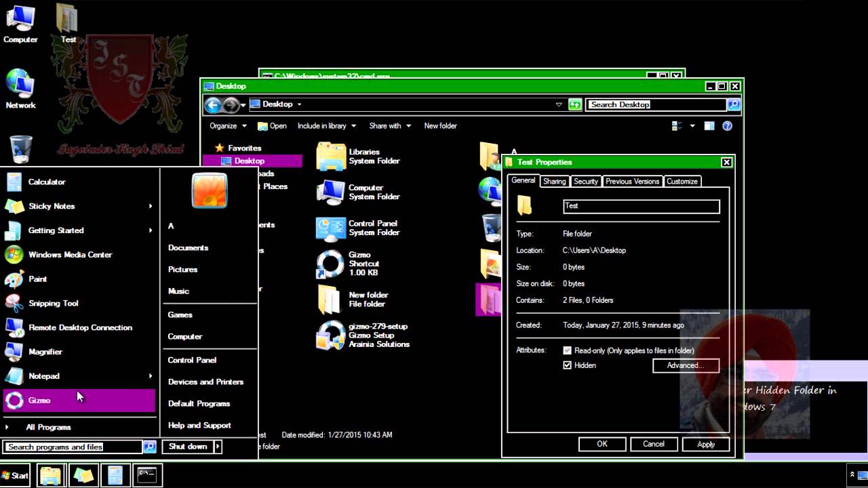Click the command prompt taskbar icon
This screenshot has height=488, width=868.
[x=147, y=475]
